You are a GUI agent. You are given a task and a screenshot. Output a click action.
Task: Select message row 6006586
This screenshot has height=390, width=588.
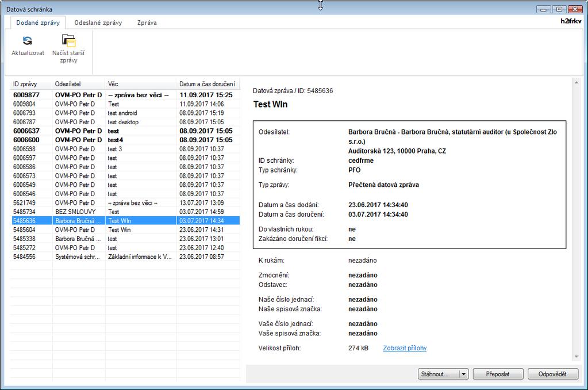(125, 167)
